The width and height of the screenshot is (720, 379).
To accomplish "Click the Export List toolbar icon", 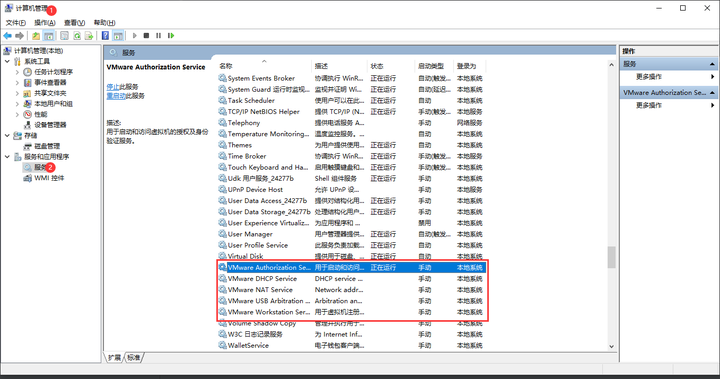I will point(89,35).
